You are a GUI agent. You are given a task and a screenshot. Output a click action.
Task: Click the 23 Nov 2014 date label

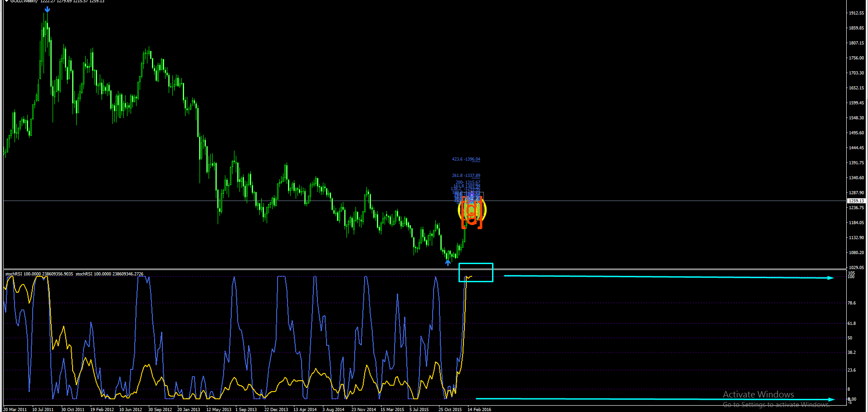pos(364,409)
